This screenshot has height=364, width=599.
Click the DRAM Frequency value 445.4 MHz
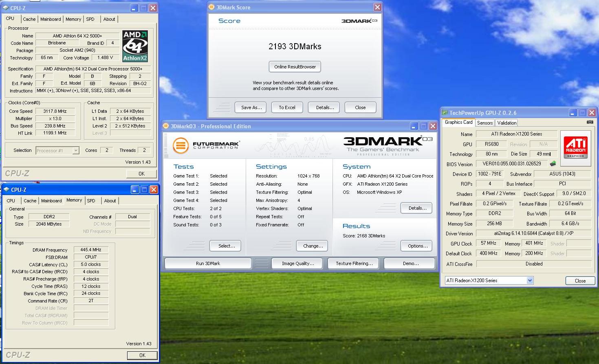pos(91,250)
